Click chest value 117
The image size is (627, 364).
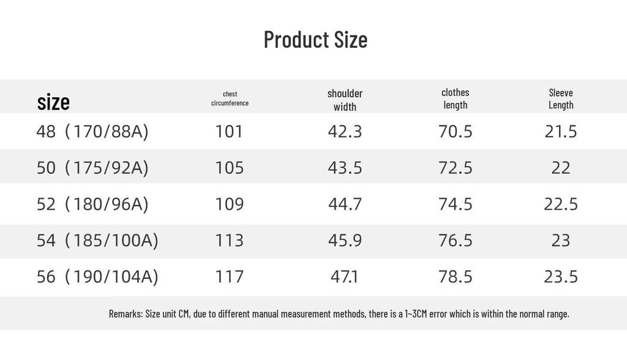click(x=229, y=277)
